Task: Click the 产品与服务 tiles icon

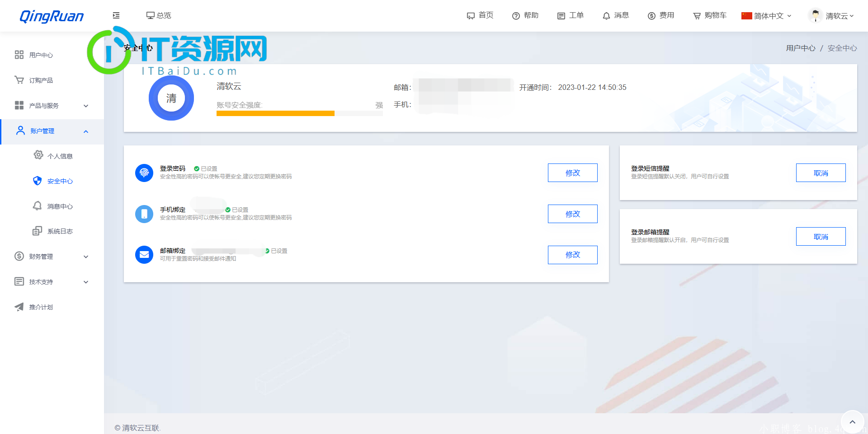Action: click(19, 105)
